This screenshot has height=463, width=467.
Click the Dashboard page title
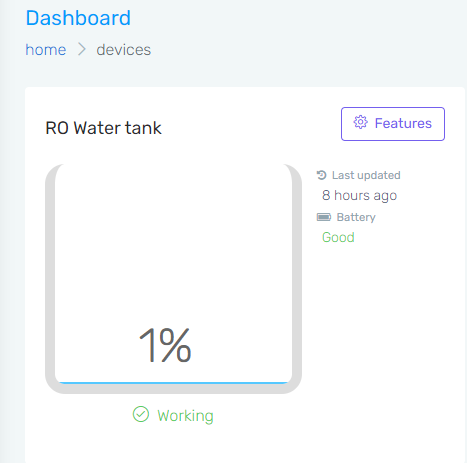tap(78, 18)
